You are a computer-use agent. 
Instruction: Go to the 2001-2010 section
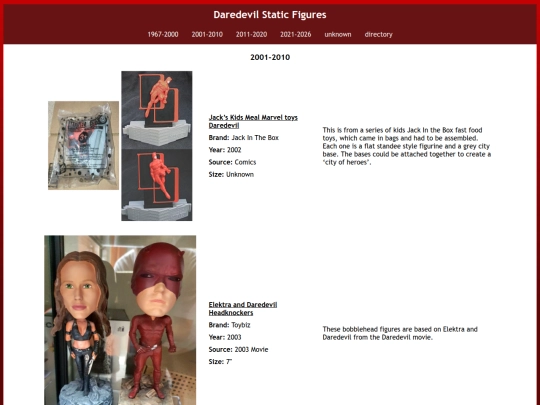click(x=207, y=34)
